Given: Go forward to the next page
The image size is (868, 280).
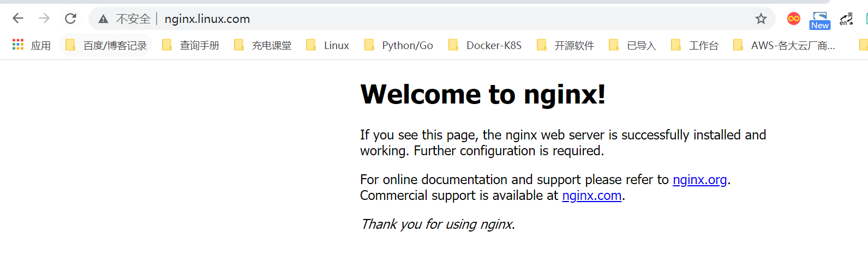Looking at the screenshot, I should click(x=44, y=19).
